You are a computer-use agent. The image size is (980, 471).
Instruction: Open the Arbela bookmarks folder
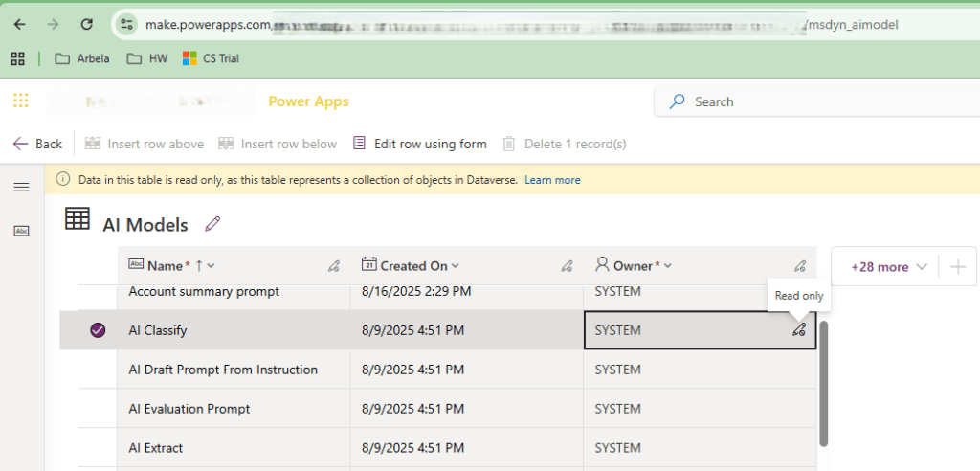coord(82,58)
